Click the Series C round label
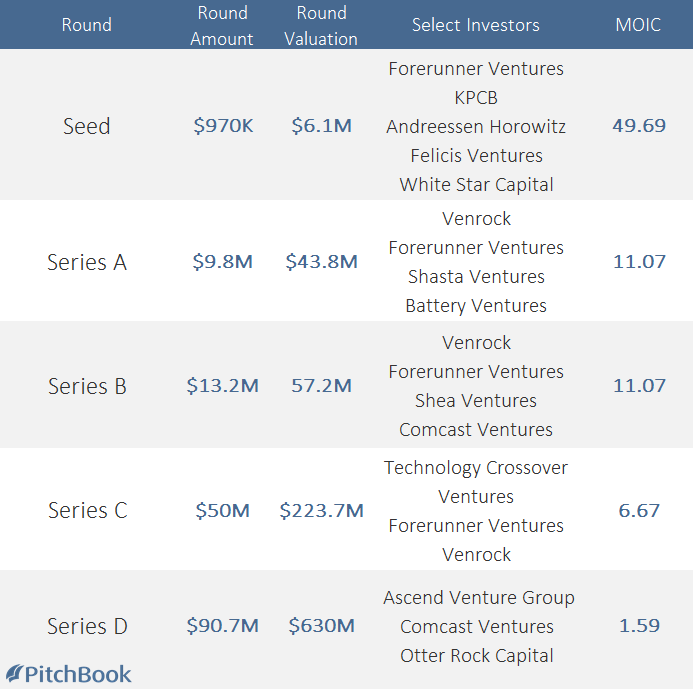 [88, 510]
